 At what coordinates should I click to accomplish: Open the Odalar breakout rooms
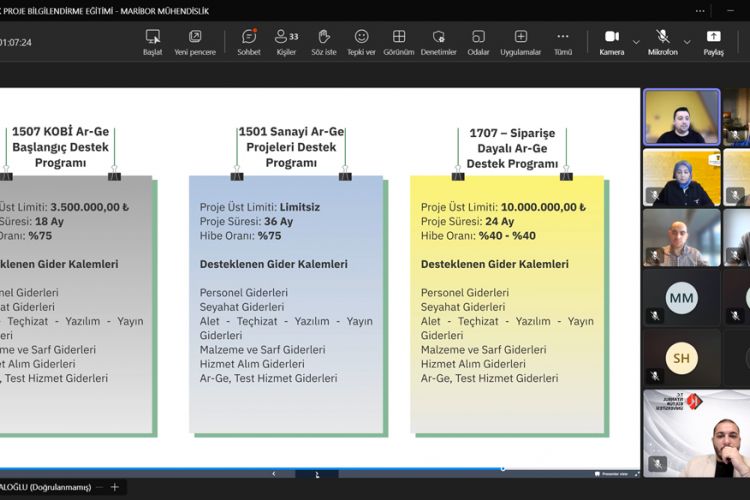click(478, 42)
